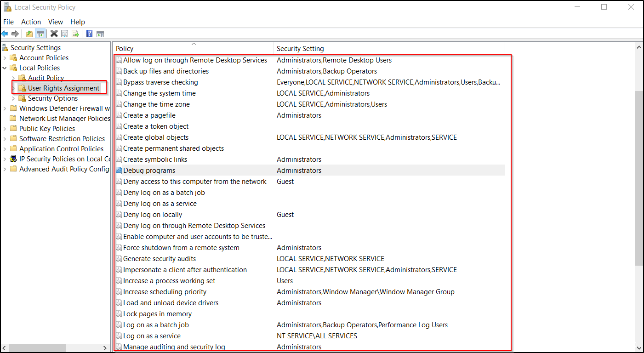Open Properties from the toolbar icon
Screen dimensions: 644x353
coord(64,34)
